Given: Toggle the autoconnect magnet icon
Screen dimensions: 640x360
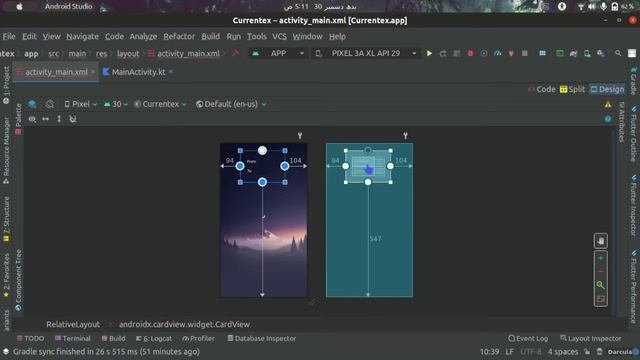Looking at the screenshot, I should pos(73,119).
